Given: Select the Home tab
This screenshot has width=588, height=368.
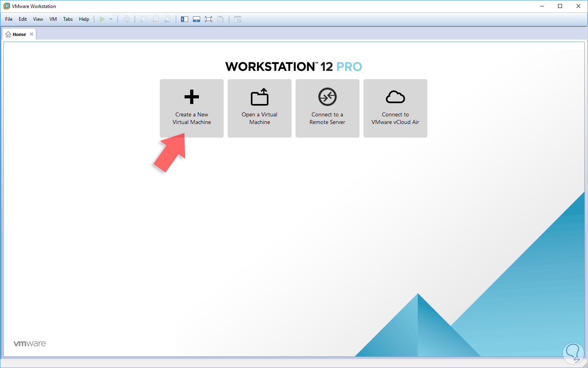Looking at the screenshot, I should 19,34.
